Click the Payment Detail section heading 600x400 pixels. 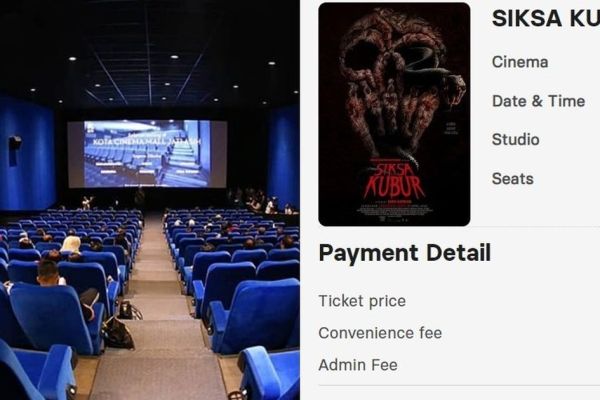tap(404, 253)
